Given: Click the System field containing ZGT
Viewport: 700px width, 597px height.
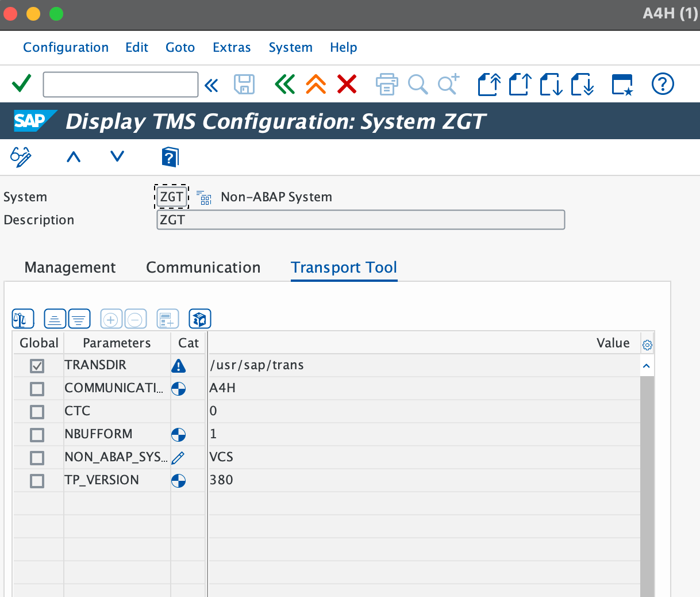Looking at the screenshot, I should 172,197.
